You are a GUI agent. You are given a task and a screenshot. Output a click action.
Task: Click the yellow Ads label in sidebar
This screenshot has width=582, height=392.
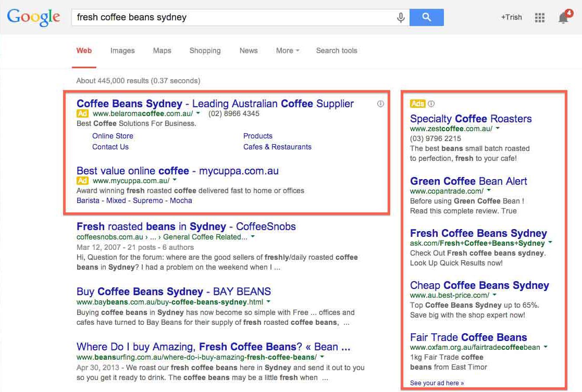click(417, 104)
